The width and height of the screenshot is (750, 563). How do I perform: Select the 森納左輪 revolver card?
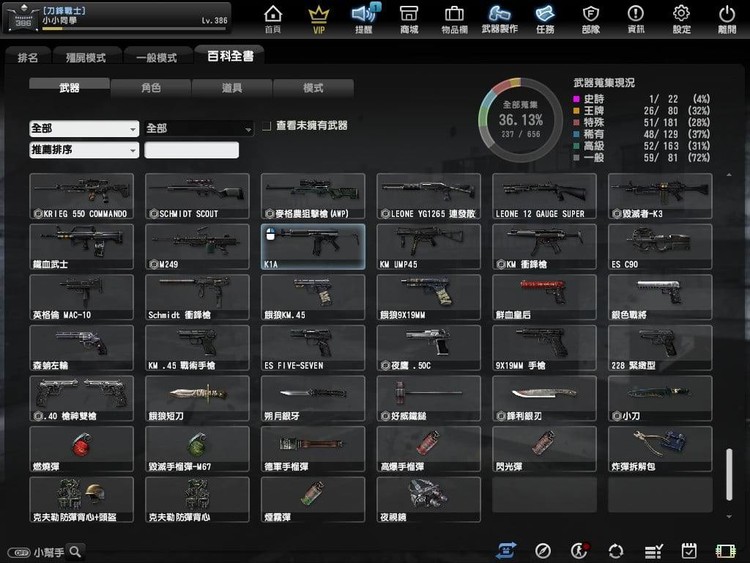tap(81, 348)
